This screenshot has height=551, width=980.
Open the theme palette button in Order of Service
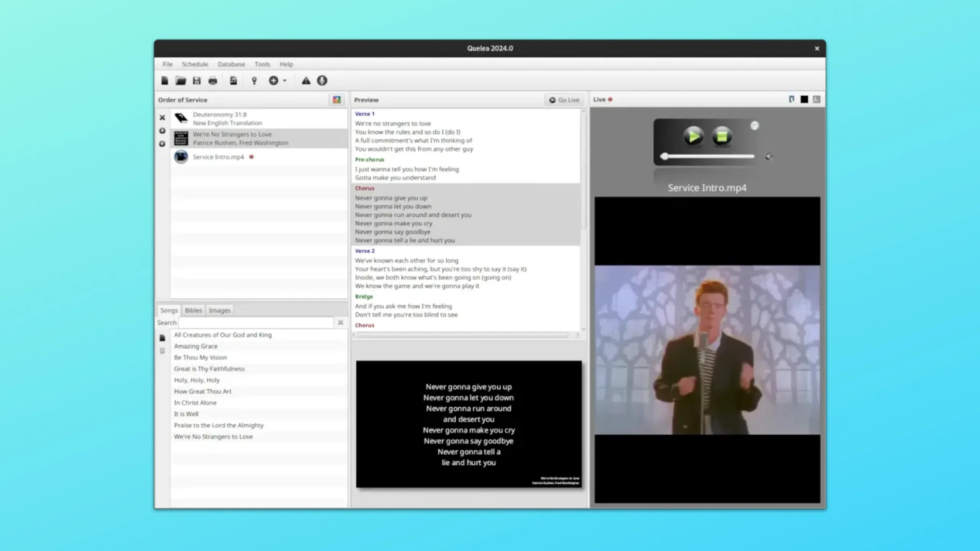coord(336,100)
